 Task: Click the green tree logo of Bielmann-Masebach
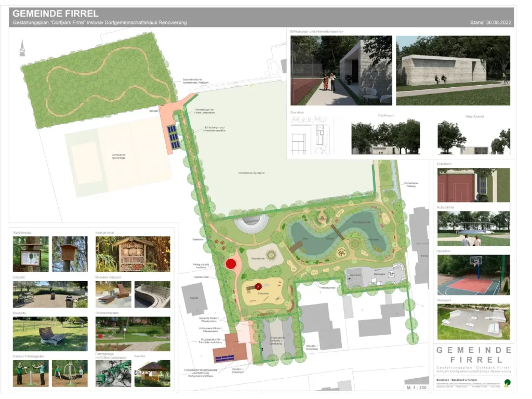(x=507, y=383)
